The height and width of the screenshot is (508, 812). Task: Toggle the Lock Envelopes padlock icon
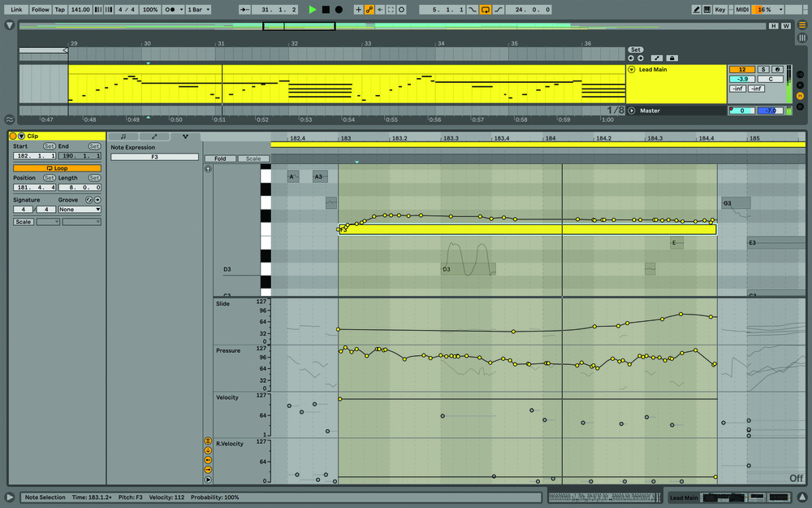(x=672, y=58)
